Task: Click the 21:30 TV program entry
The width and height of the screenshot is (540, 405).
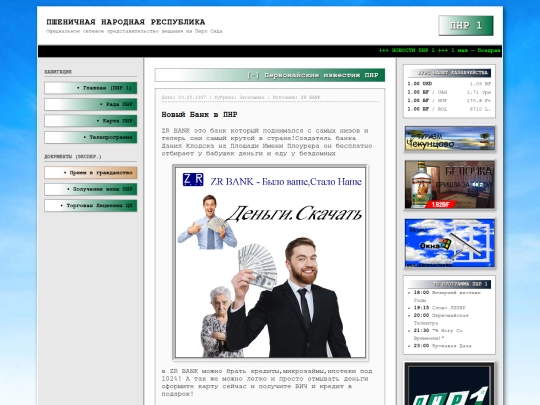Action: pos(437,334)
